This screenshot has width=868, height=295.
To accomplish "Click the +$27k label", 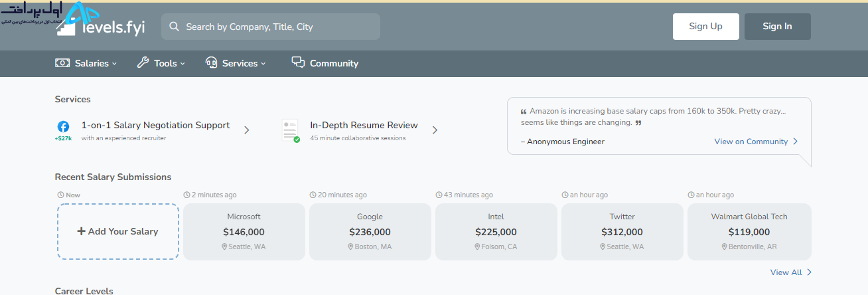I will 63,138.
